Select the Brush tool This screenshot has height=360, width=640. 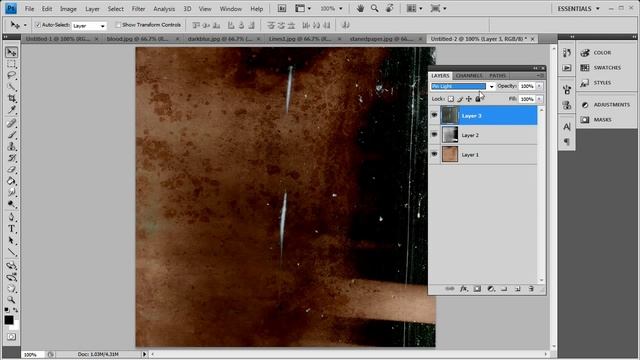tap(11, 135)
